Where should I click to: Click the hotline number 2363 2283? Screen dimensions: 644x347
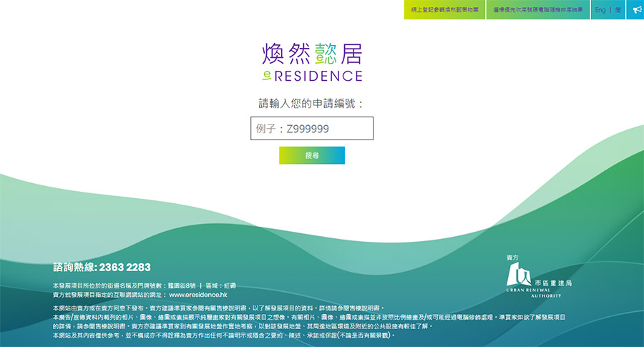pos(125,268)
